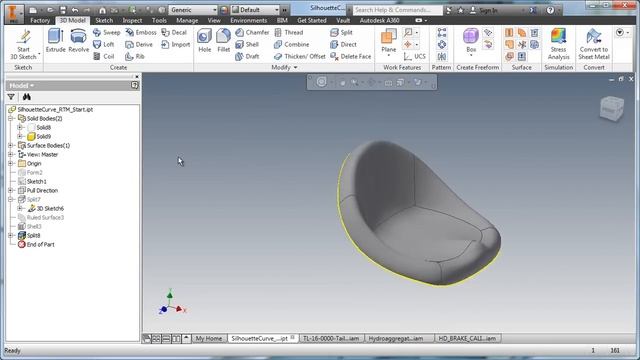Screen dimensions: 640x360
Task: Open the Modify panel dropdown
Action: click(284, 67)
